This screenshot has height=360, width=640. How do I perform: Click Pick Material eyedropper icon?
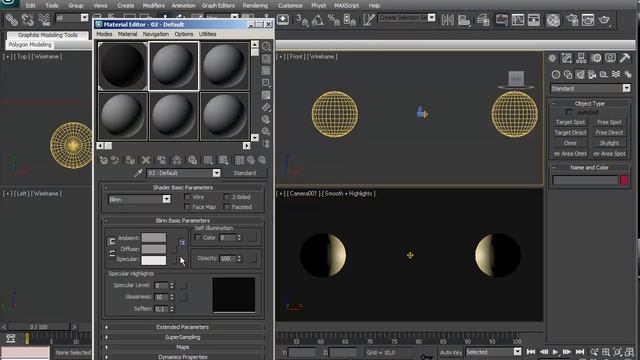(138, 173)
